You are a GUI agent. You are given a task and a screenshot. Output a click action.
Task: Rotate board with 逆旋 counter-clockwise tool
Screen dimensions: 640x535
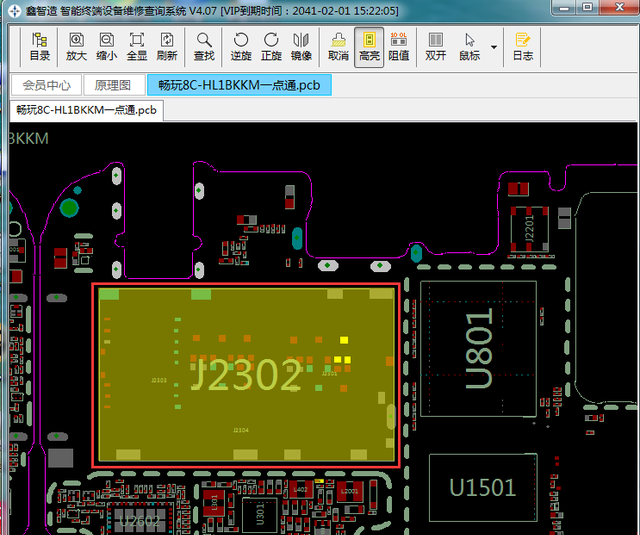click(x=241, y=47)
